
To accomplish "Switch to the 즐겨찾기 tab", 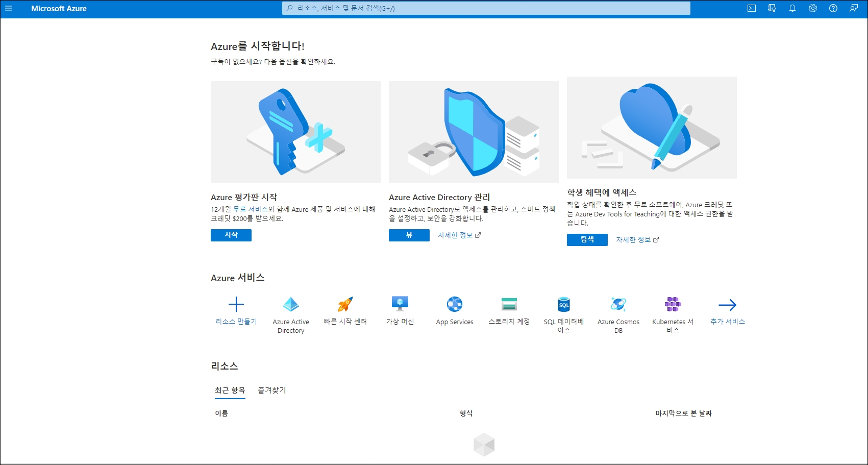I will (x=272, y=390).
